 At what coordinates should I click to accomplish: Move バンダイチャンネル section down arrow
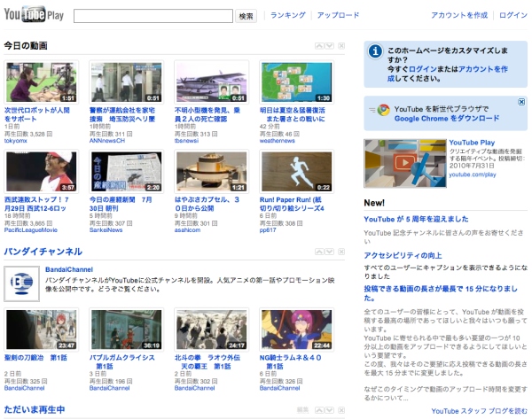pos(330,252)
